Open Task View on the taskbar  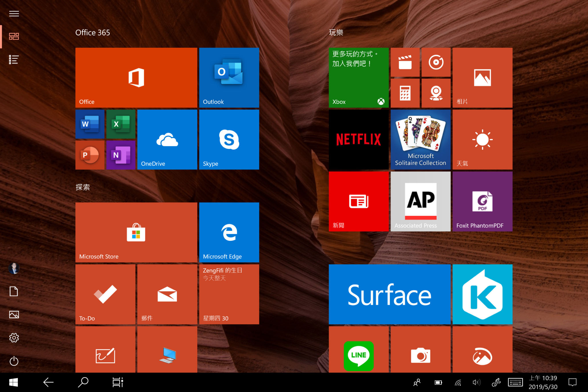tap(118, 382)
